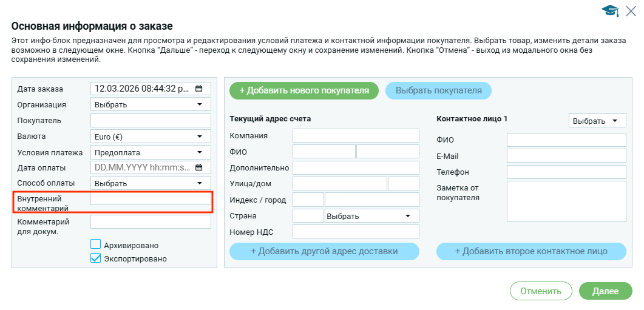Image resolution: width=644 pixels, height=310 pixels.
Task: Uncheck the Экспортировано checkbox
Action: click(95, 258)
